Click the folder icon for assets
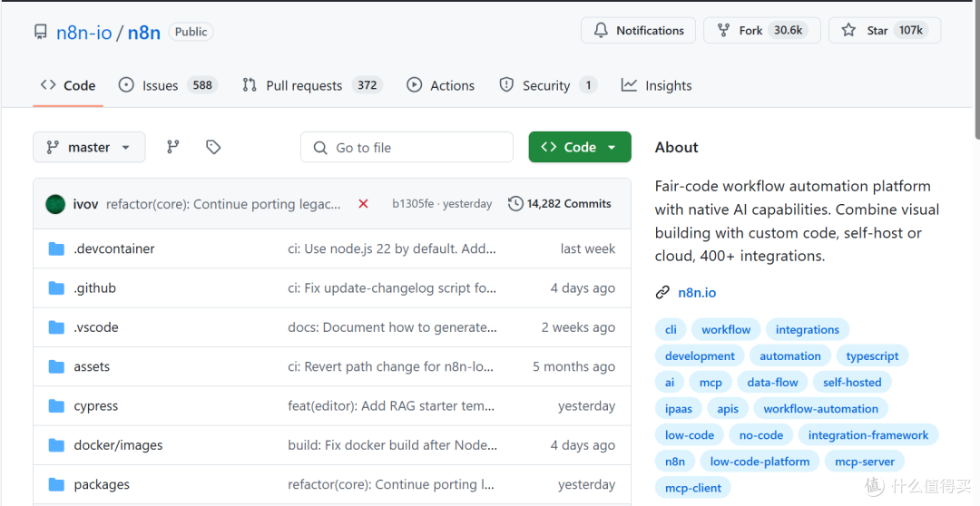The height and width of the screenshot is (506, 980). (56, 366)
